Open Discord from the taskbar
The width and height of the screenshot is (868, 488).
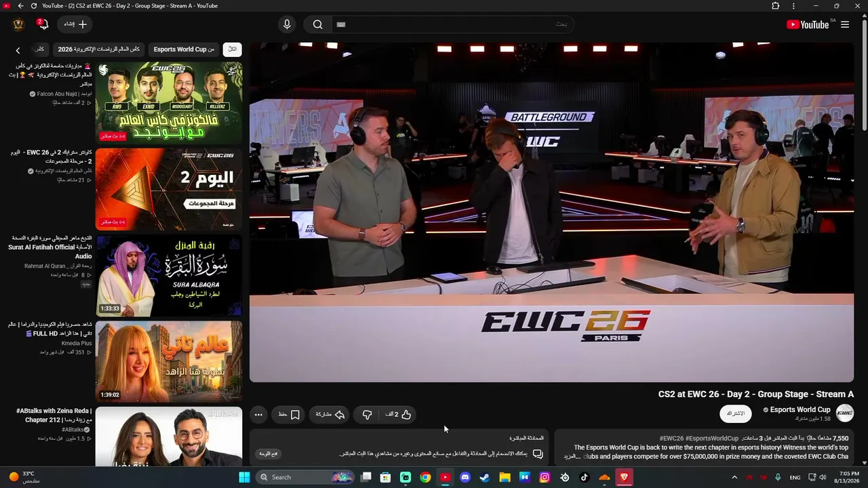click(x=465, y=477)
